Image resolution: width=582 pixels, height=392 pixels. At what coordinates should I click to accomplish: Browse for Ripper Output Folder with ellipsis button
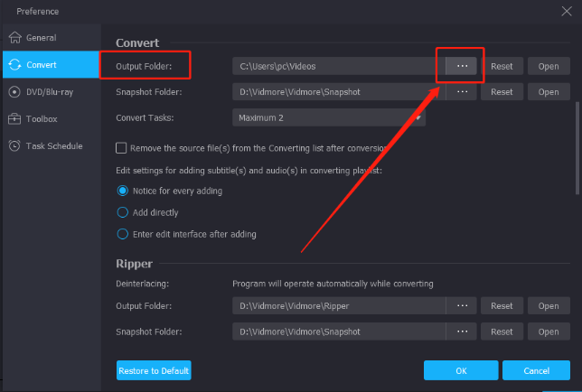[462, 305]
